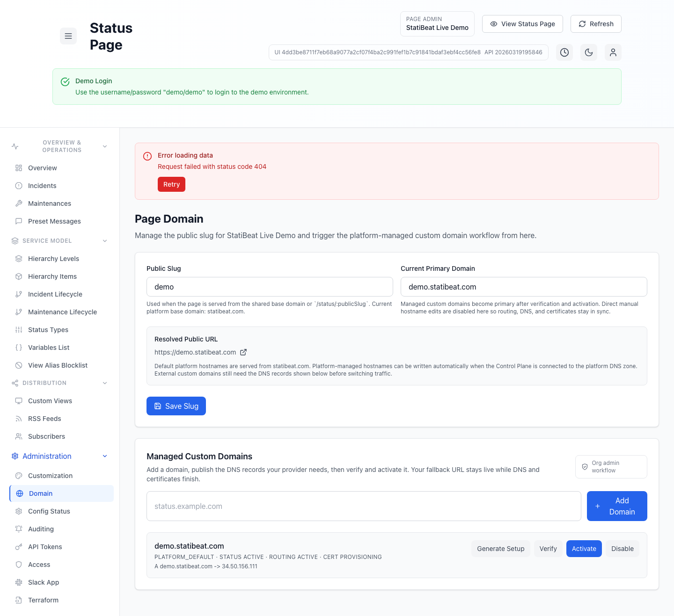This screenshot has height=616, width=674.
Task: Collapse the Administration section
Action: (x=105, y=456)
